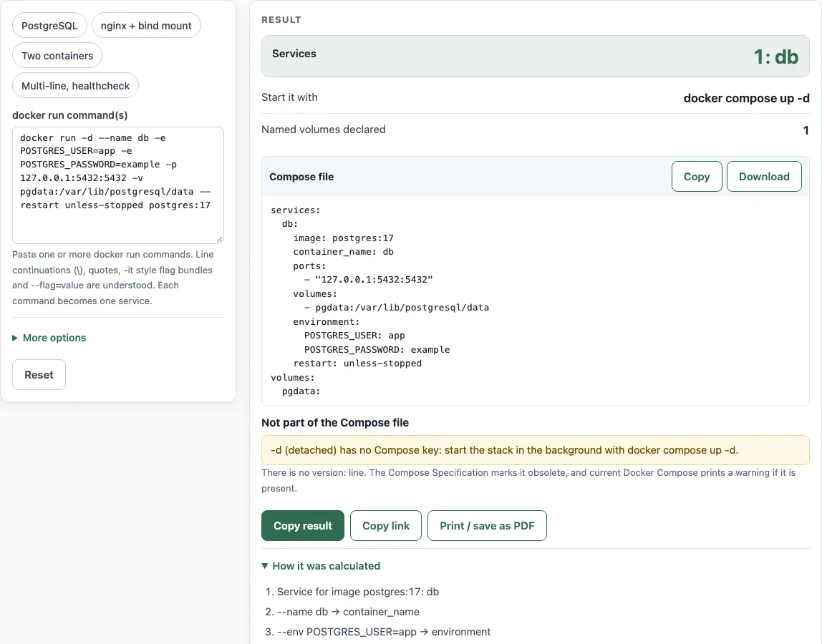Expand the More options section

[49, 338]
